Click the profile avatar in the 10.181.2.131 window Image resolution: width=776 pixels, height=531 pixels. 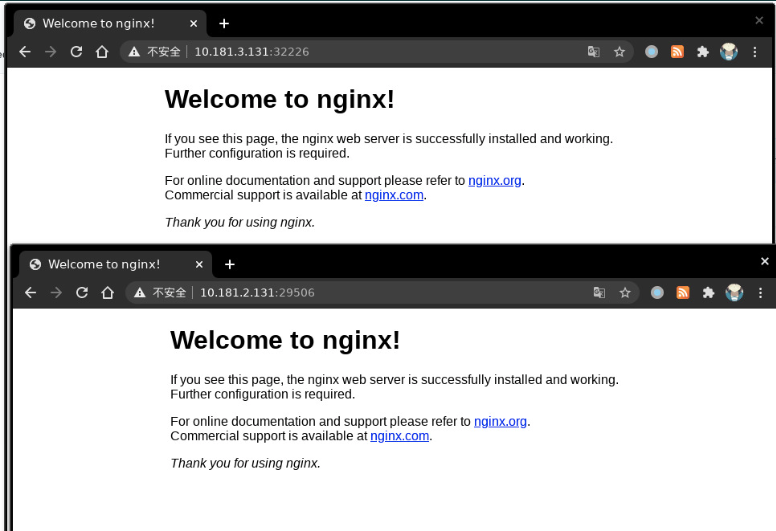coord(734,292)
